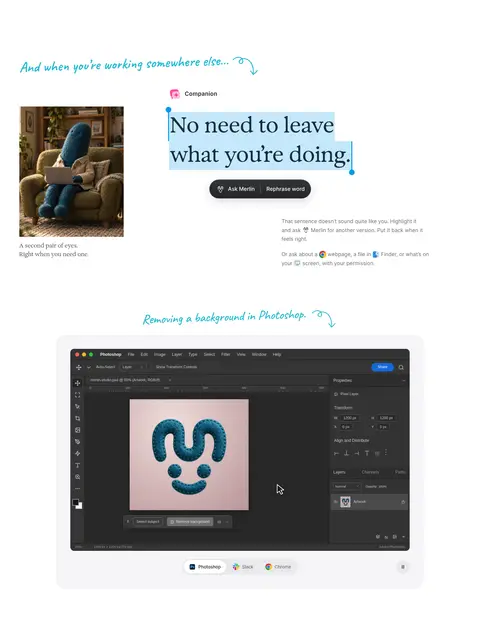This screenshot has width=480, height=625.
Task: Select the Move tool in the left toolbar
Action: (77, 383)
